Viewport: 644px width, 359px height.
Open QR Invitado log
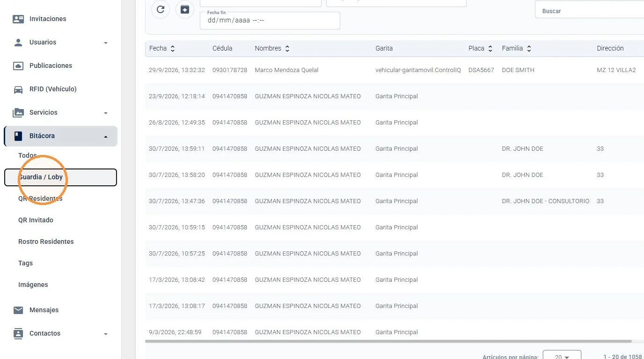36,220
